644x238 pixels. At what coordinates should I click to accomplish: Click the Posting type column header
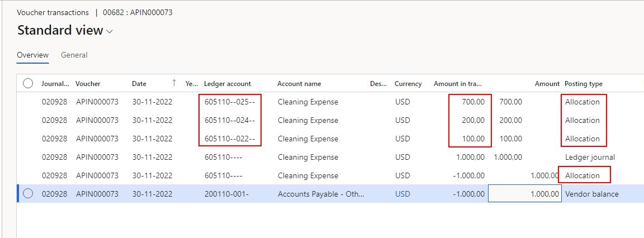pyautogui.click(x=583, y=84)
